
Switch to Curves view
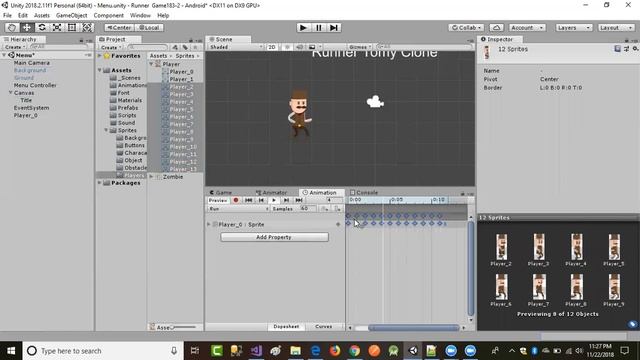point(324,327)
